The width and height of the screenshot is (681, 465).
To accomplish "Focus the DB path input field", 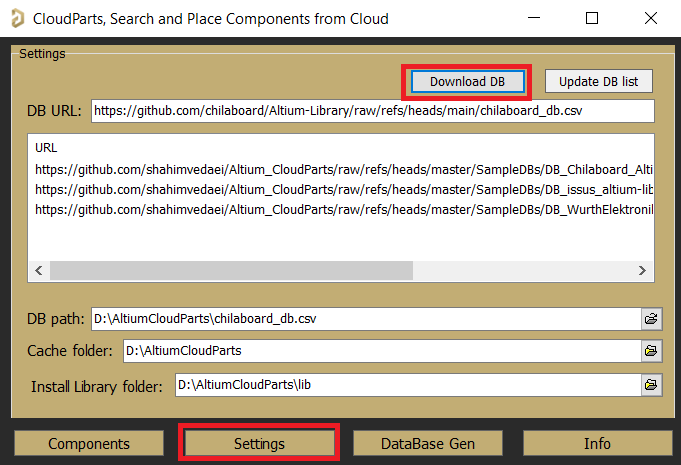I will [x=366, y=319].
